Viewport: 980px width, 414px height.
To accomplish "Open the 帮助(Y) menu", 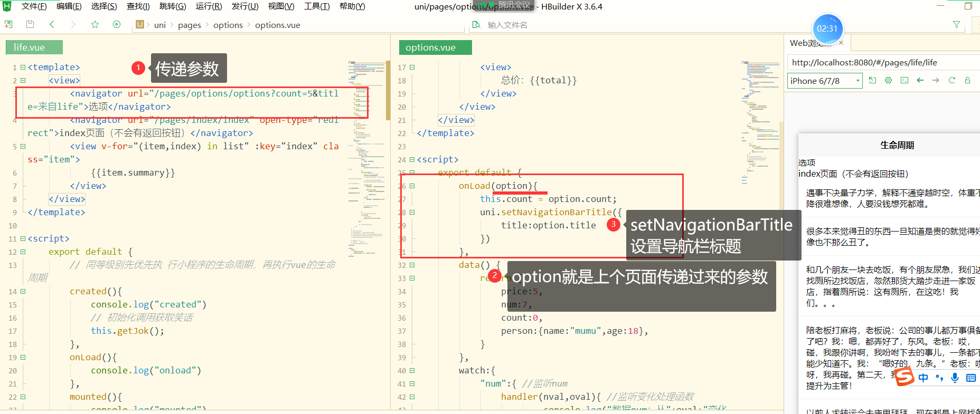I will tap(352, 6).
